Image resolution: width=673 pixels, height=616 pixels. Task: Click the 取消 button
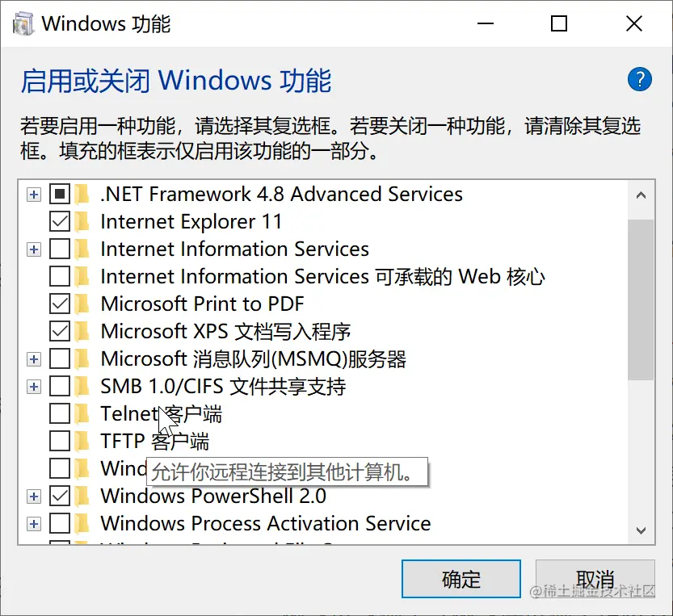coord(595,578)
